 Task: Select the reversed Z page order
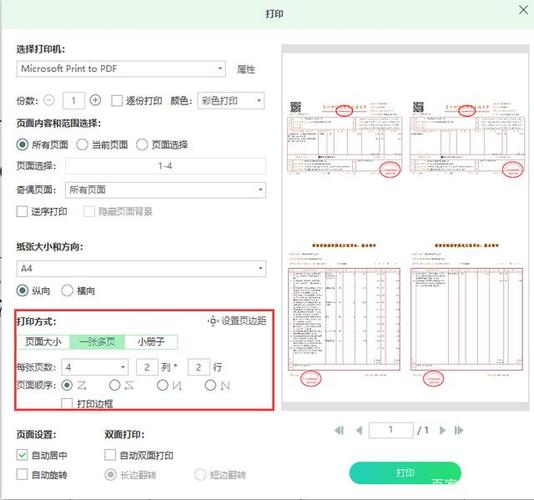pos(115,385)
